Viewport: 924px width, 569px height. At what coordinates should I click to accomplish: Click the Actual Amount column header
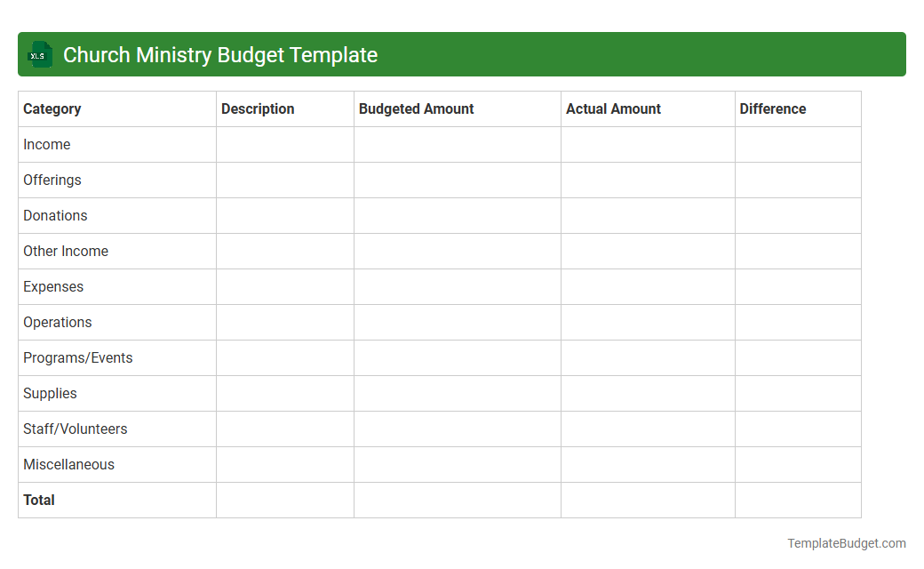(613, 108)
